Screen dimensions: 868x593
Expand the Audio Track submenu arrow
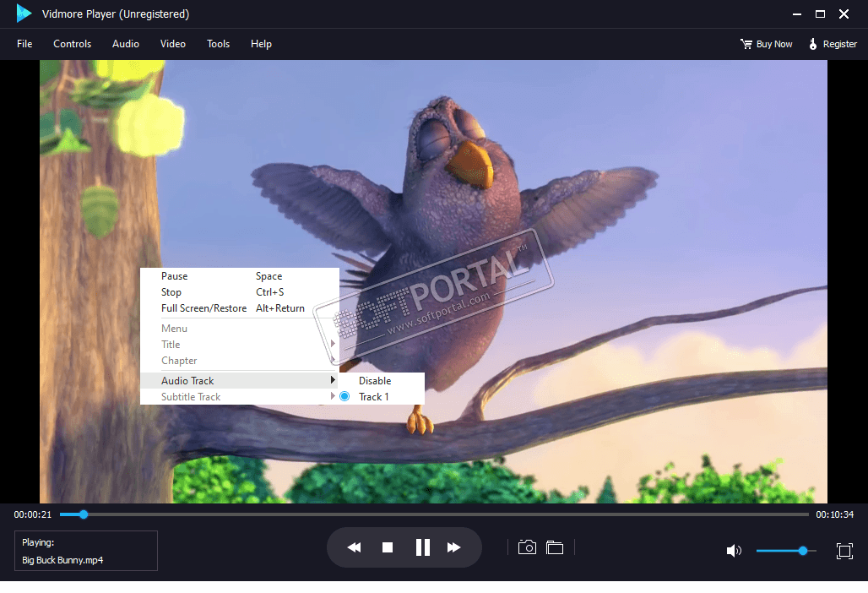333,380
